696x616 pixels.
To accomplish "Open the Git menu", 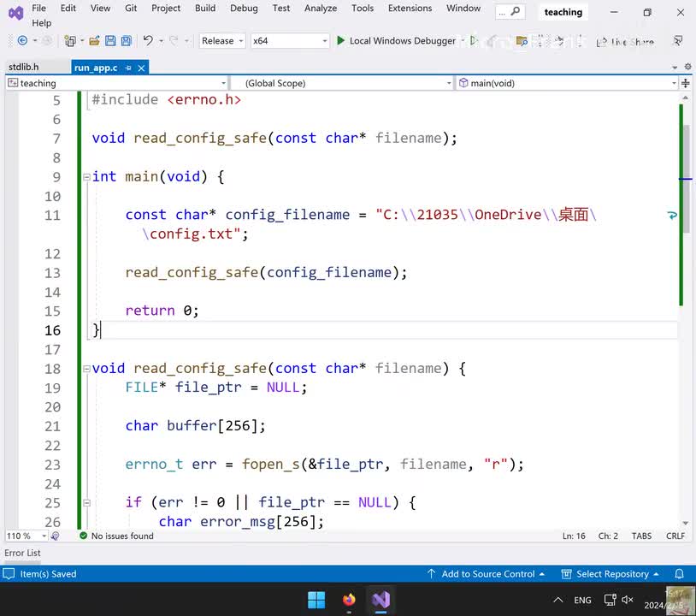I will click(x=131, y=8).
